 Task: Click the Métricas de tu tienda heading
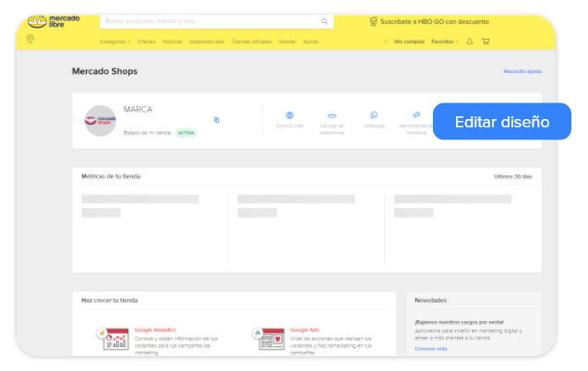pos(111,176)
